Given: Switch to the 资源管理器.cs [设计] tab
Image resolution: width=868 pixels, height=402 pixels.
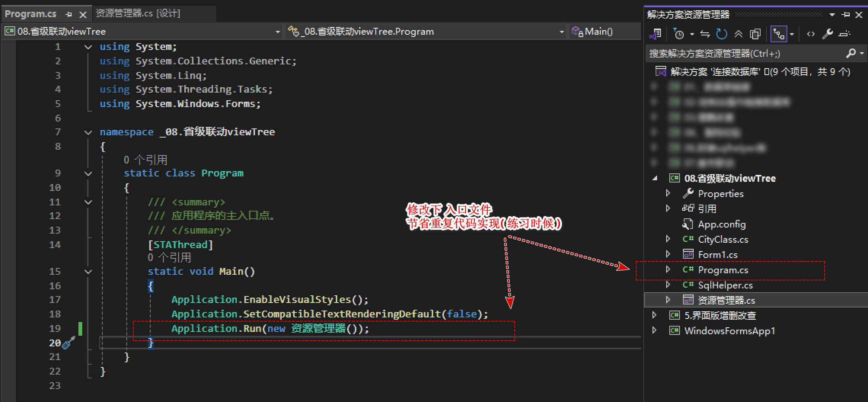Looking at the screenshot, I should tap(138, 14).
